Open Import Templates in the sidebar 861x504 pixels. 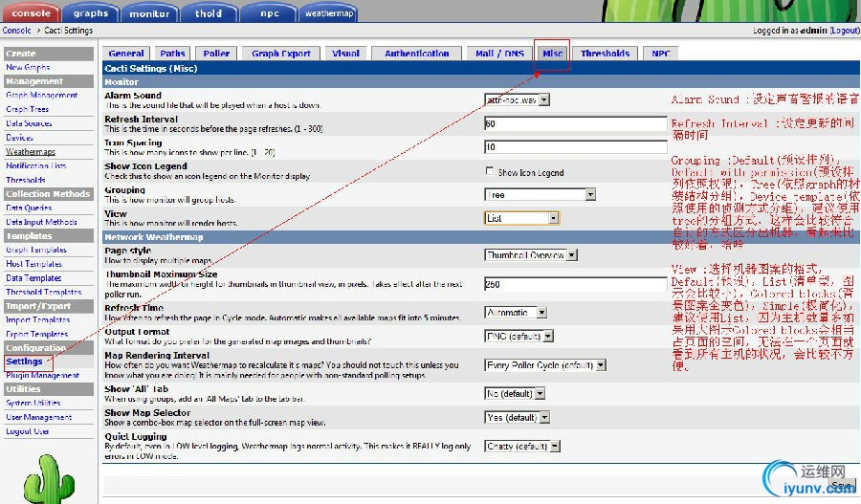click(x=37, y=320)
